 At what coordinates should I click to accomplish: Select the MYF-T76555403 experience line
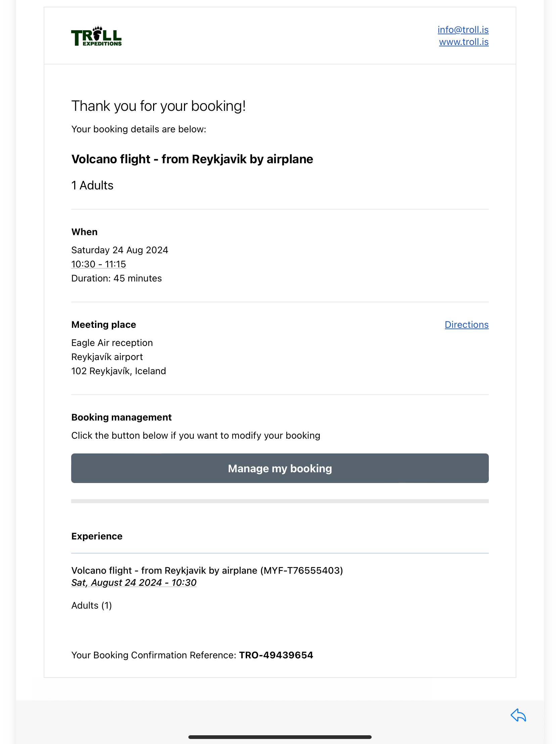point(207,570)
